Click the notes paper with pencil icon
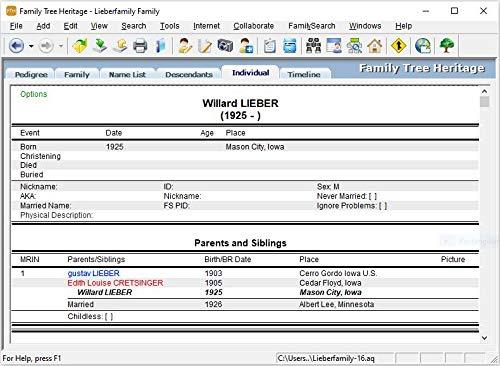Screen dimensions: 500x366 [205, 46]
